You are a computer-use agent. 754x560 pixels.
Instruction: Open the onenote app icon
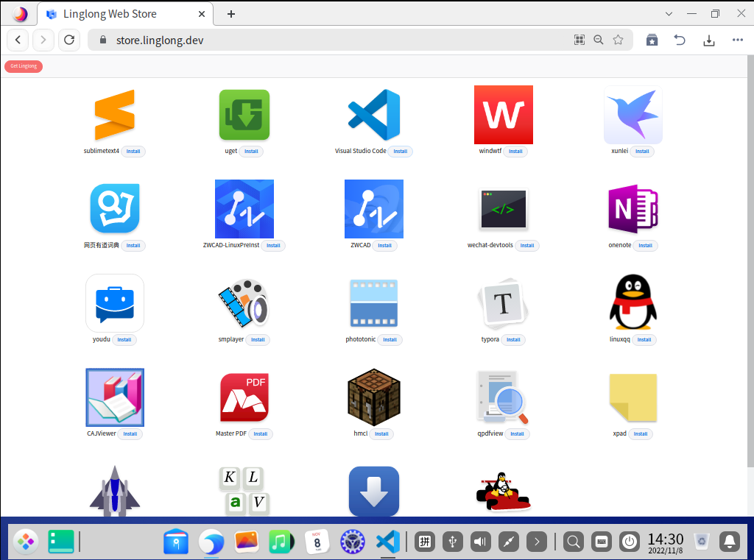(x=633, y=208)
